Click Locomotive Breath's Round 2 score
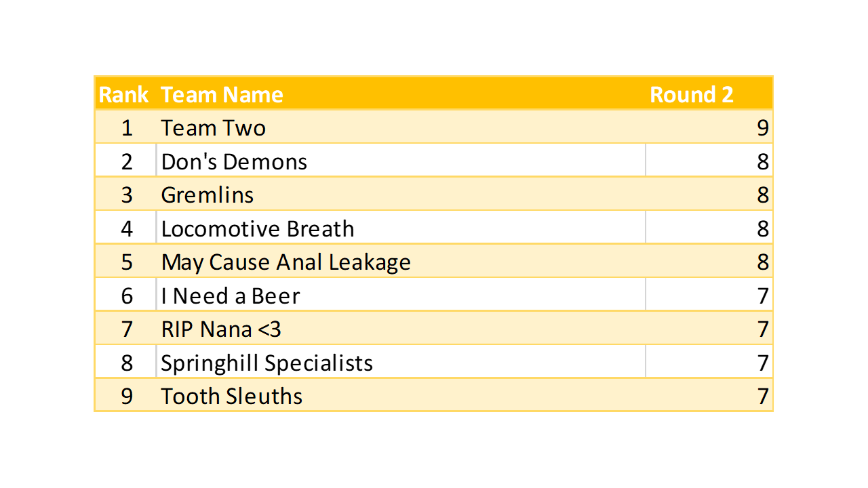 (x=763, y=229)
